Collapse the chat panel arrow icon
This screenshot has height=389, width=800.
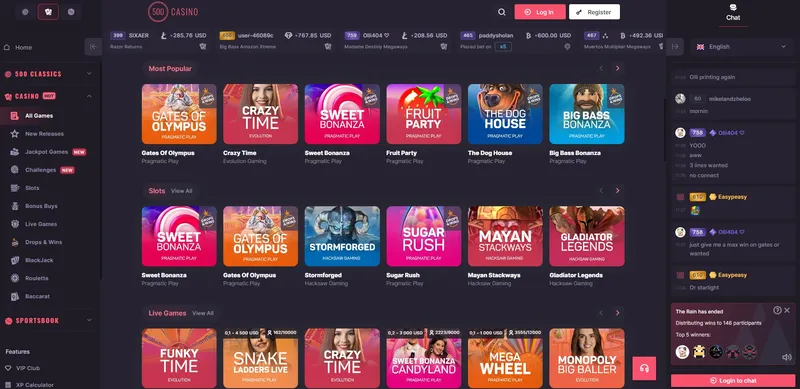click(x=674, y=46)
